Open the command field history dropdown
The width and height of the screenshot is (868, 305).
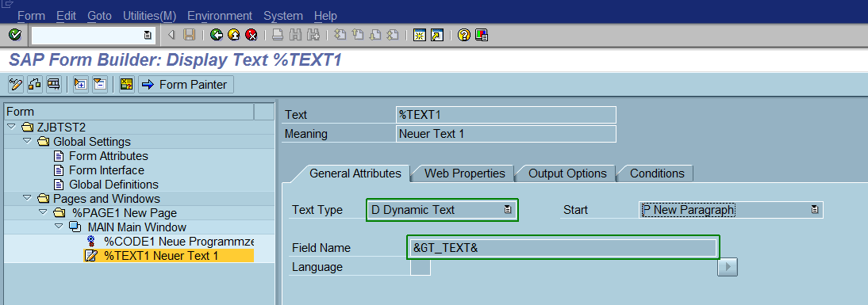pos(148,36)
